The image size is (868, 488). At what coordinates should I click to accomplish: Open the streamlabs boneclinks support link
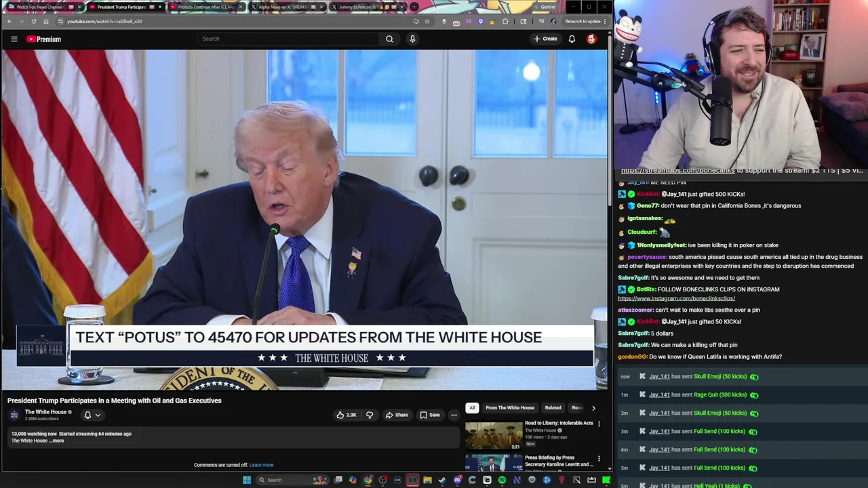677,171
